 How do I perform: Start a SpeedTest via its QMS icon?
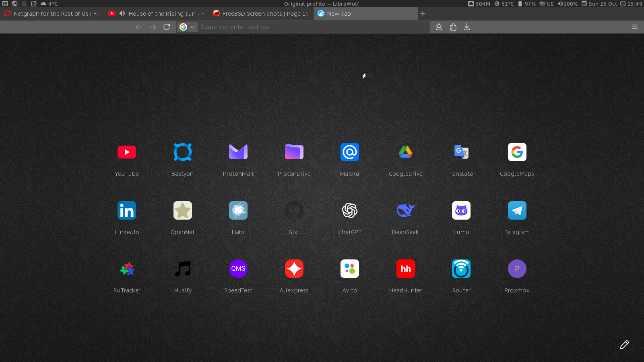[238, 269]
